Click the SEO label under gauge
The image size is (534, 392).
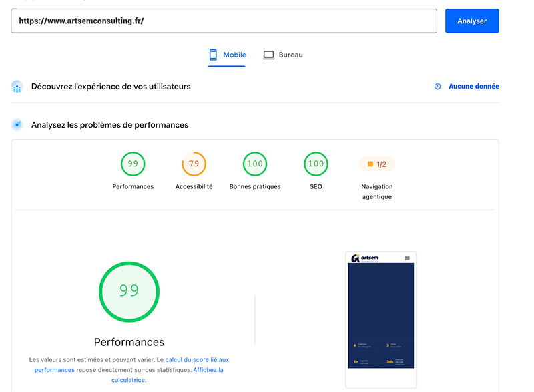point(316,186)
